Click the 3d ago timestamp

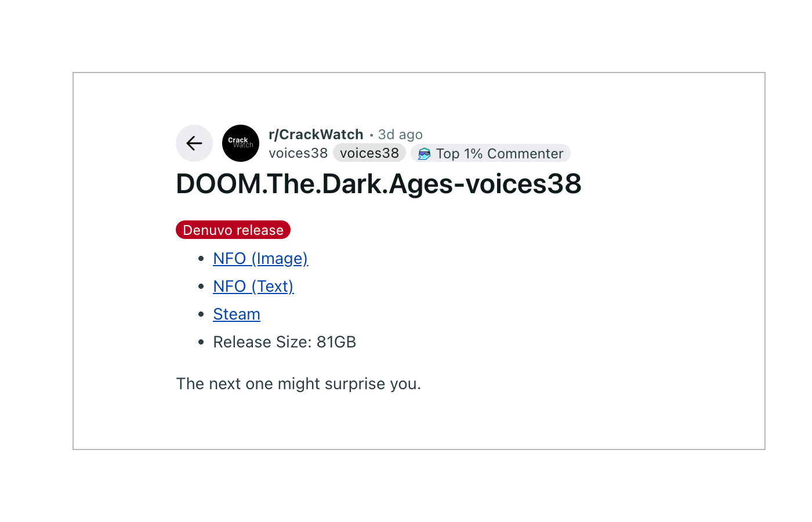pos(400,135)
